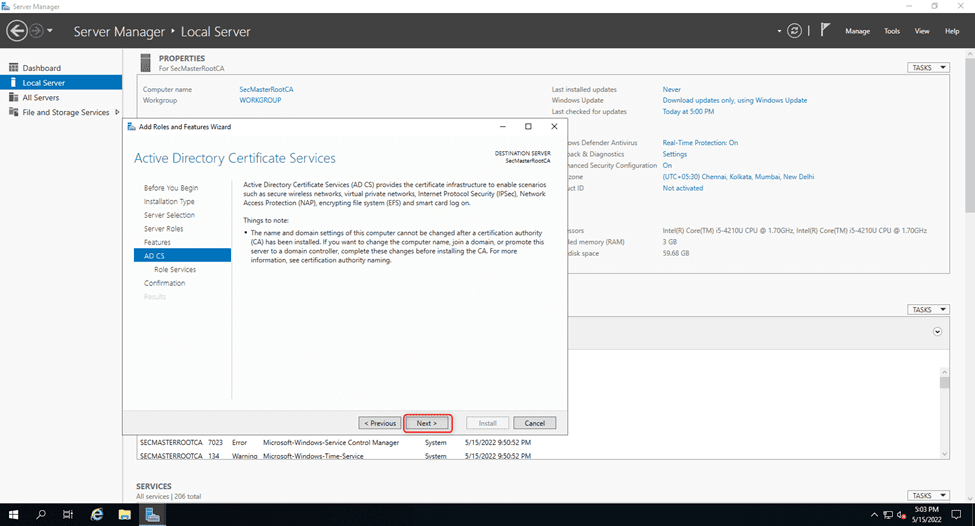The image size is (975, 526).
Task: Refresh Server Manager with the refresh icon
Action: tap(794, 30)
